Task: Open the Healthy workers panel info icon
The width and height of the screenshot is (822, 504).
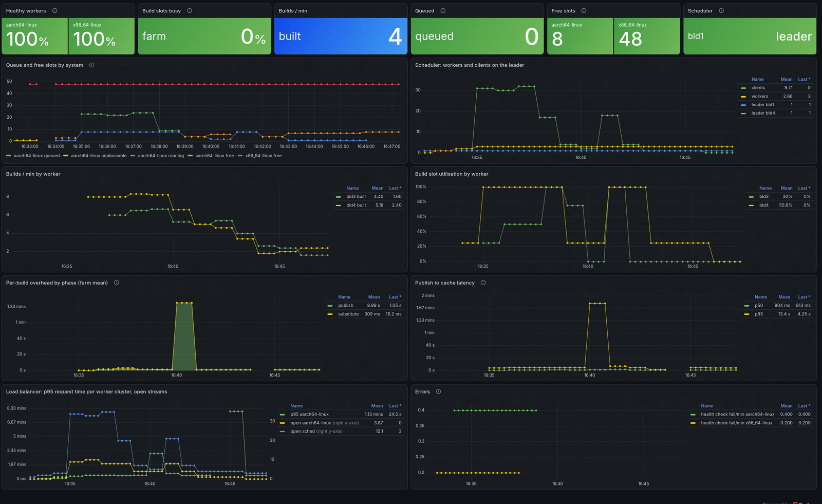Action: 55,11
